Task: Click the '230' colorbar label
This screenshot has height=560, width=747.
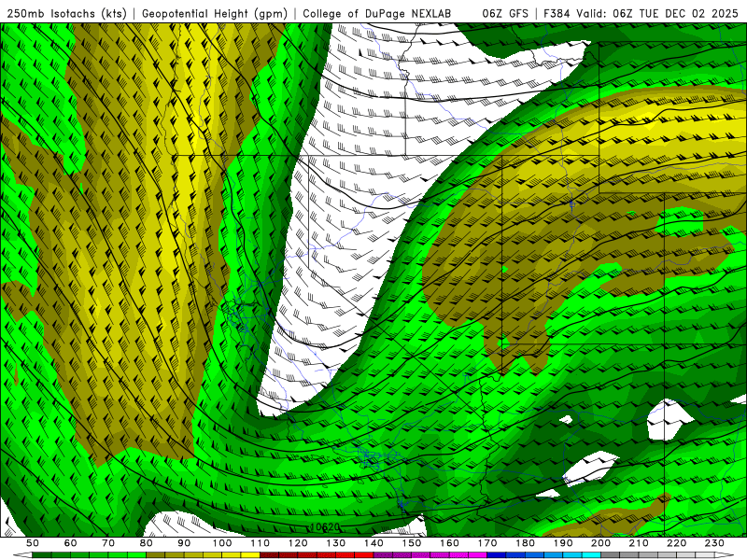Action: coord(714,543)
